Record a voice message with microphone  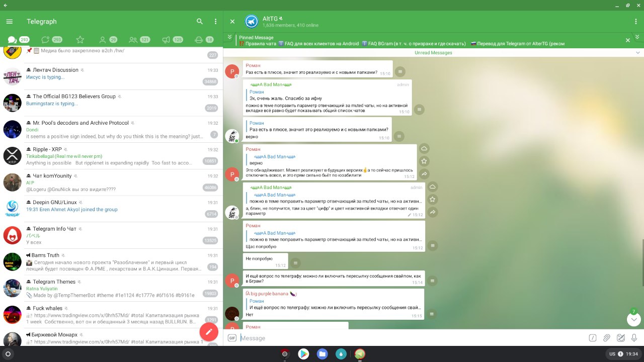coord(634,338)
